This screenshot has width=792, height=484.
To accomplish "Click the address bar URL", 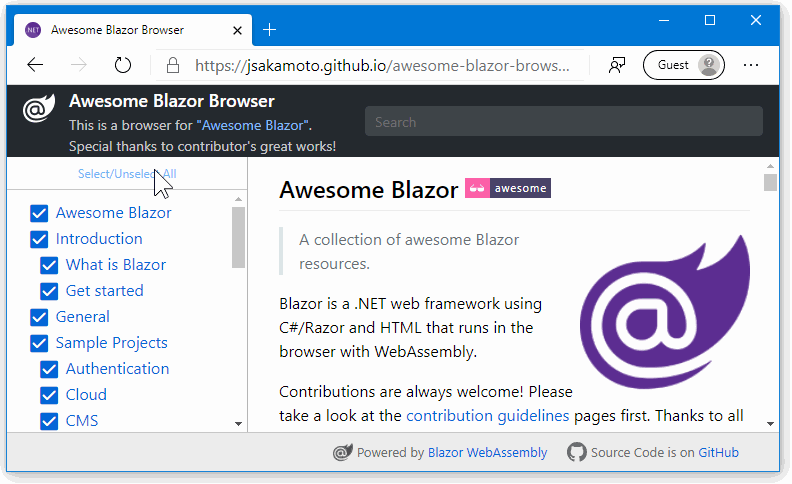I will [x=382, y=66].
